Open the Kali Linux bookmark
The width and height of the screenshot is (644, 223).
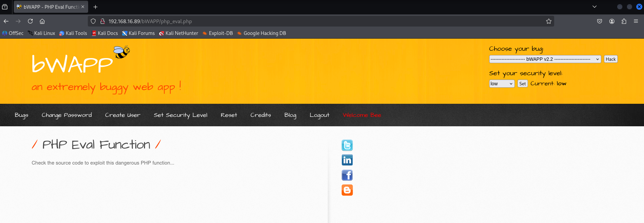point(41,33)
